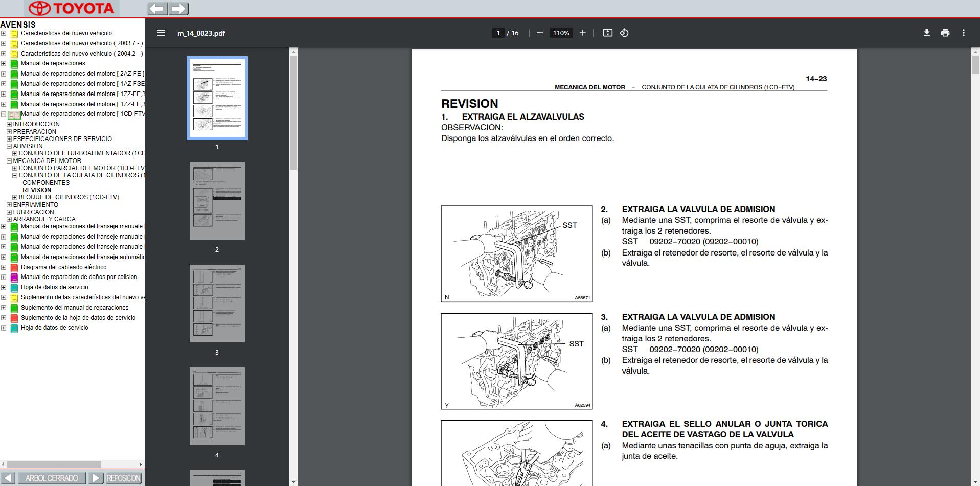This screenshot has width=980, height=486.
Task: Collapse ADMISION section
Action: pyautogui.click(x=9, y=146)
